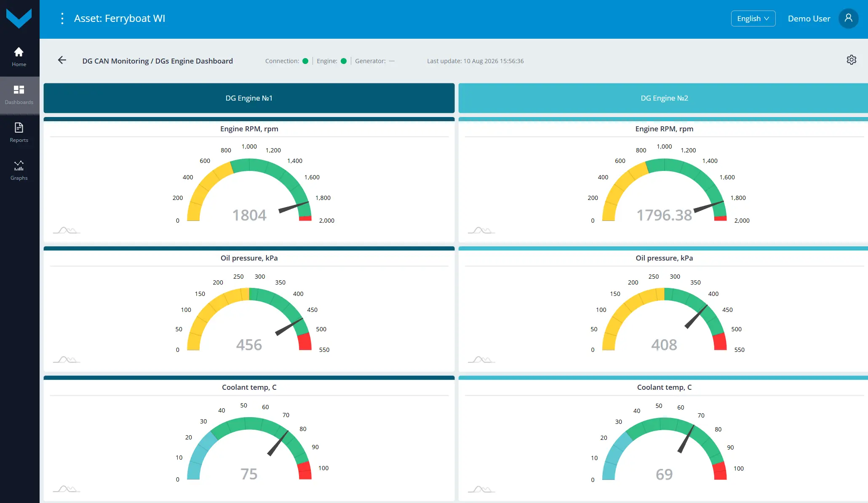Open dashboard settings gear
868x503 pixels.
coord(851,60)
